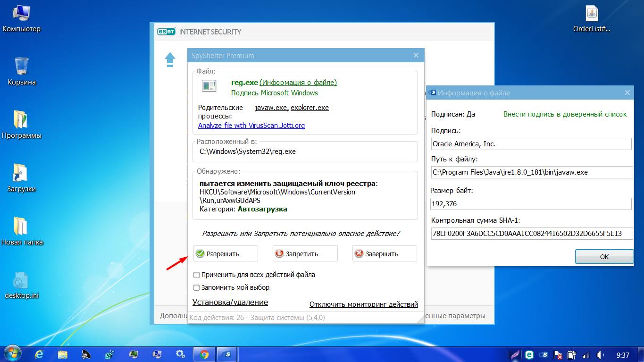
Task: Click the javaw.exe file path field
Action: pyautogui.click(x=532, y=172)
